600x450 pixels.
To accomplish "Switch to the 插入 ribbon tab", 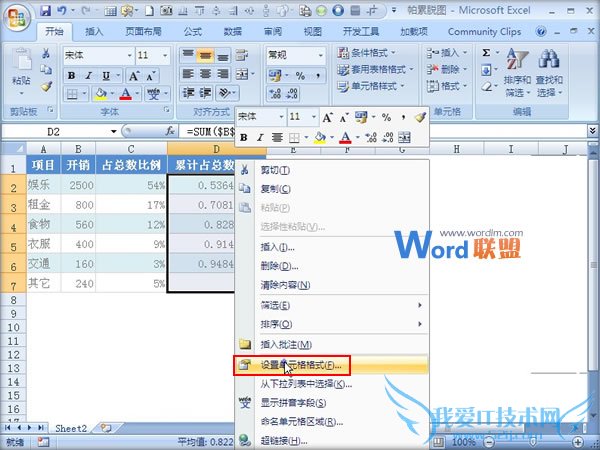I will [94, 31].
